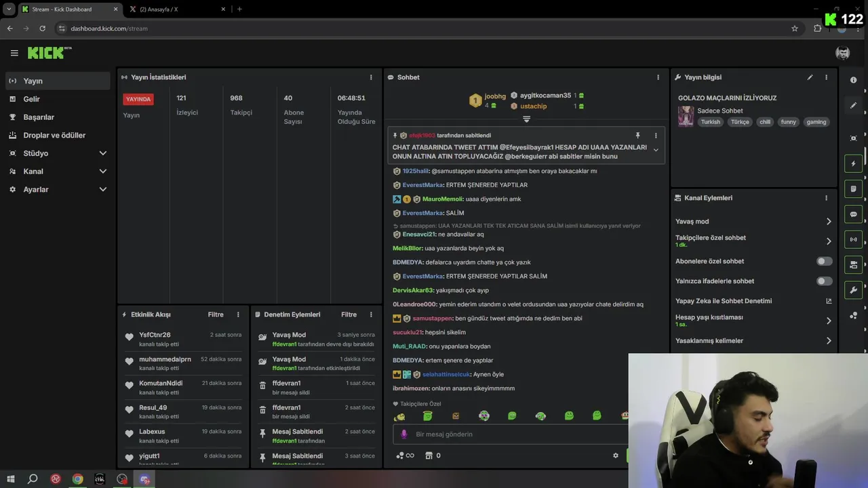
Task: Toggle the broadcast signal widget in right sidebar
Action: click(853, 239)
